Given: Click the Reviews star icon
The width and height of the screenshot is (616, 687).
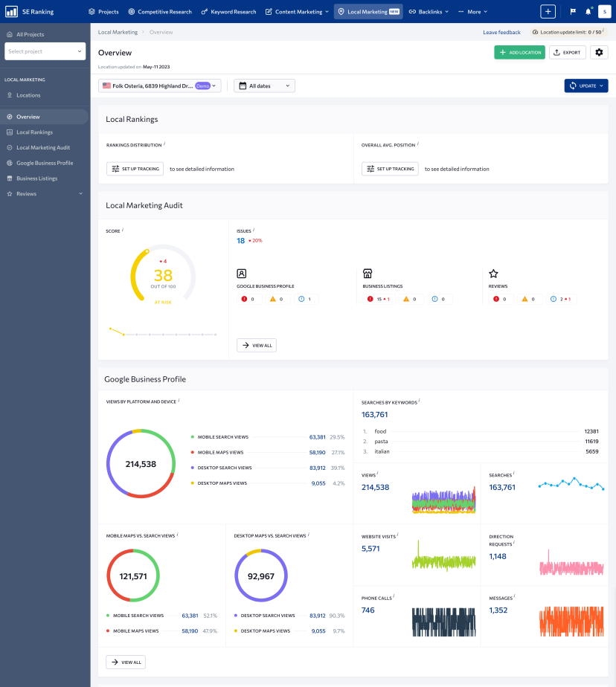Looking at the screenshot, I should (x=493, y=274).
